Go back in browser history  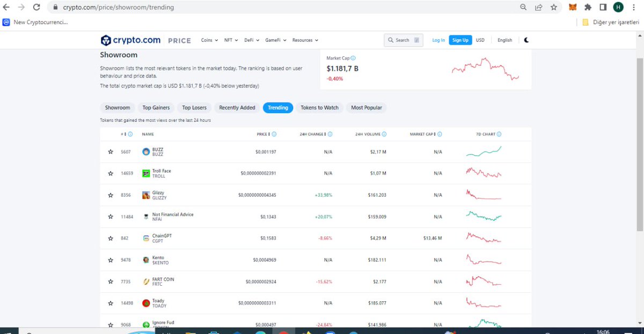(6, 8)
